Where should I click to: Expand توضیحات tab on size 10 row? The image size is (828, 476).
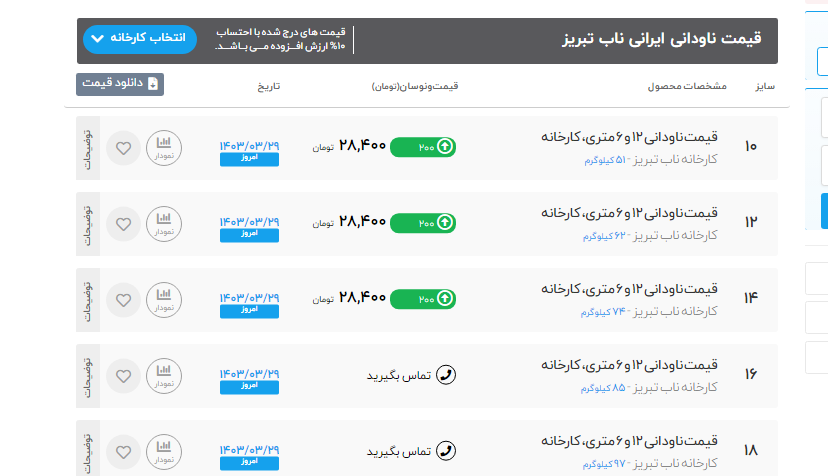click(x=87, y=148)
